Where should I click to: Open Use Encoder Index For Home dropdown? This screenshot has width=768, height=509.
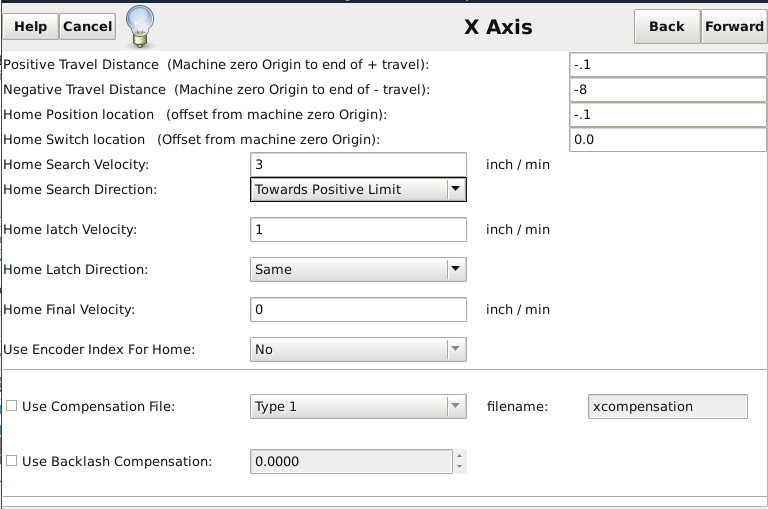coord(358,349)
